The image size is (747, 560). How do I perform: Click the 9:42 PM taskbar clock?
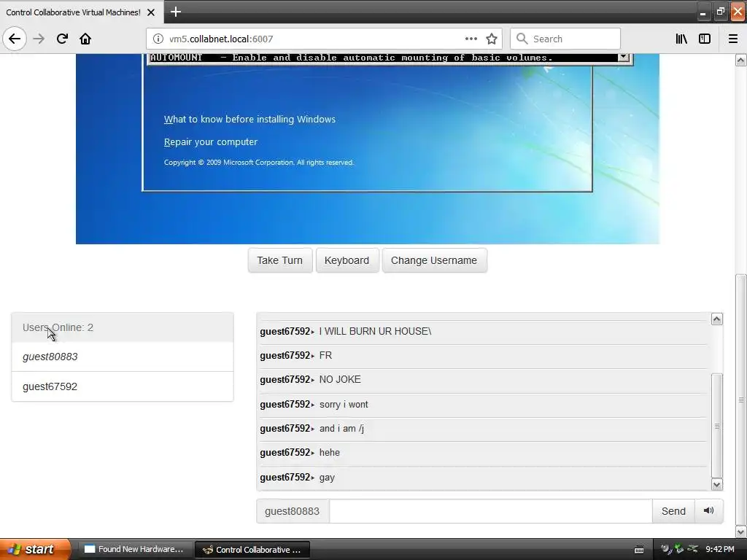(x=720, y=550)
